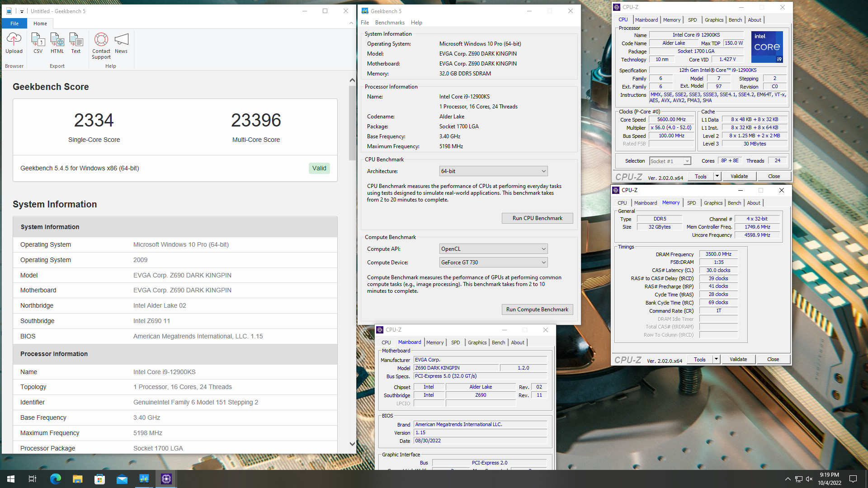Open network status tray icon
Image resolution: width=868 pixels, height=488 pixels.
click(x=799, y=479)
